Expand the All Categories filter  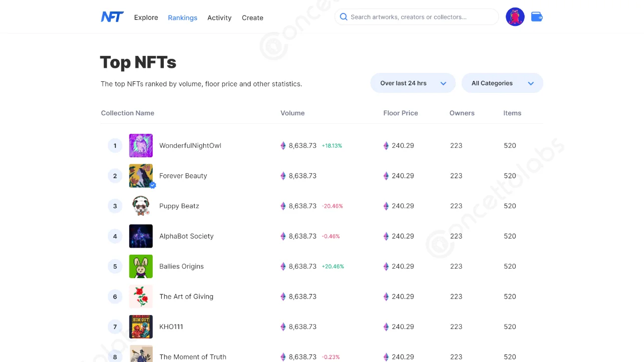[x=502, y=83]
